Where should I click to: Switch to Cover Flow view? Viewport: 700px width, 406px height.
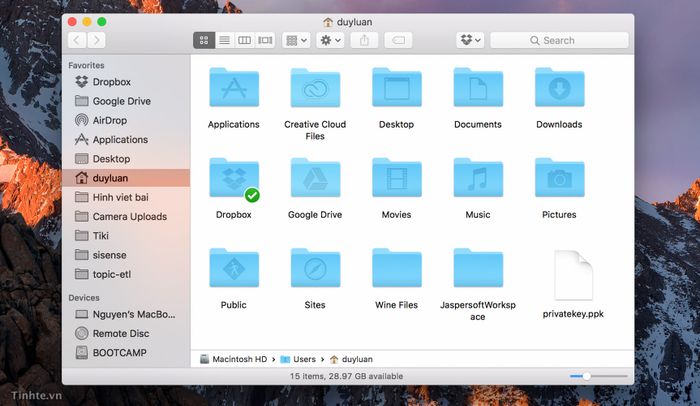tap(265, 40)
